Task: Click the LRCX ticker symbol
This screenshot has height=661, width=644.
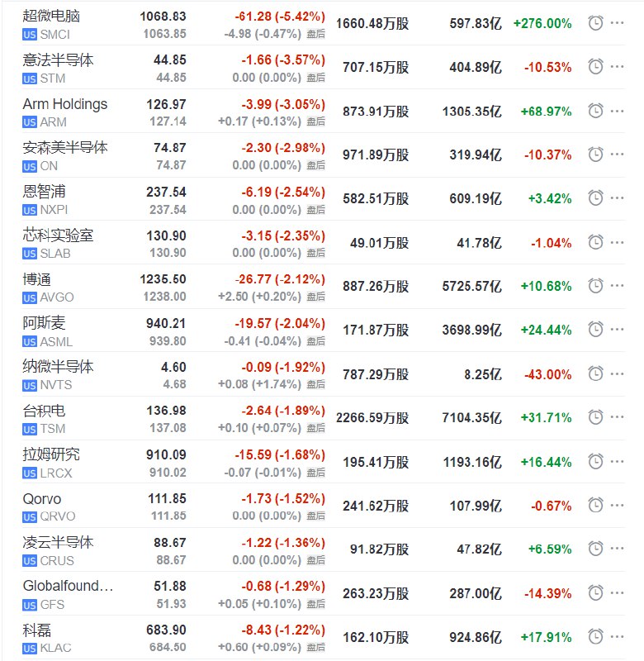Action: click(56, 473)
